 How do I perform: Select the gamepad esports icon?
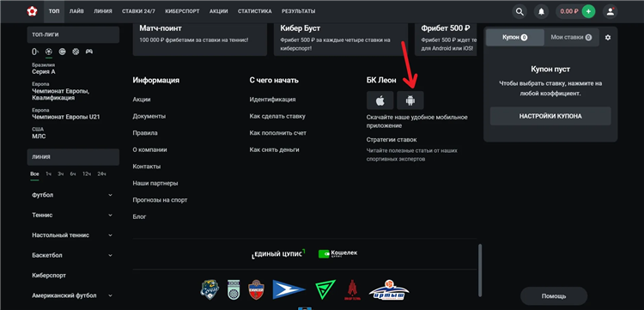89,52
